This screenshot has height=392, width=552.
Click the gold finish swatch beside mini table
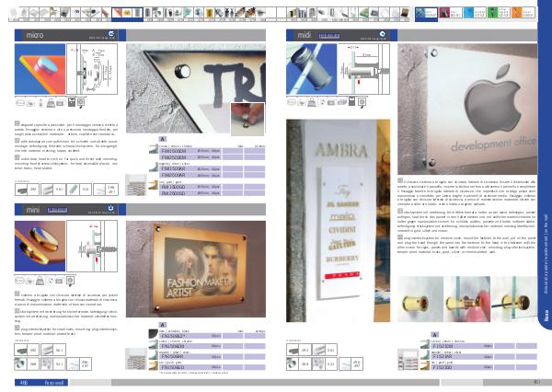(x=153, y=365)
